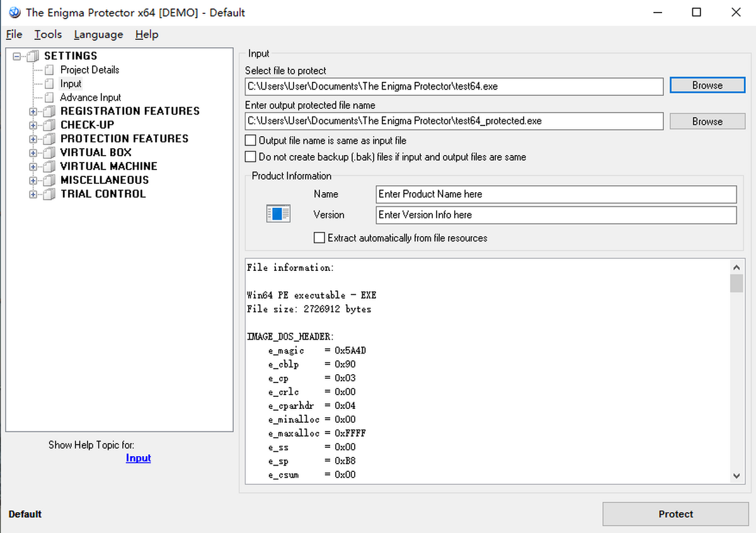Expand the PROTECTION FEATURES node
The height and width of the screenshot is (533, 756).
tap(33, 139)
